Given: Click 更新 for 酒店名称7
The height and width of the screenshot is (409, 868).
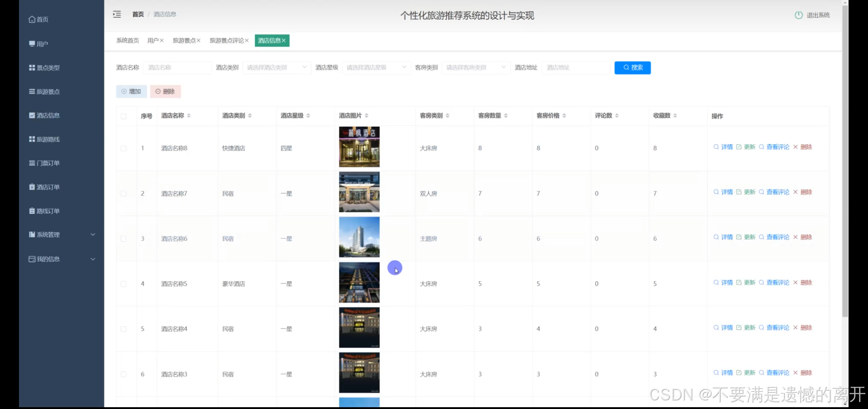Looking at the screenshot, I should [746, 192].
